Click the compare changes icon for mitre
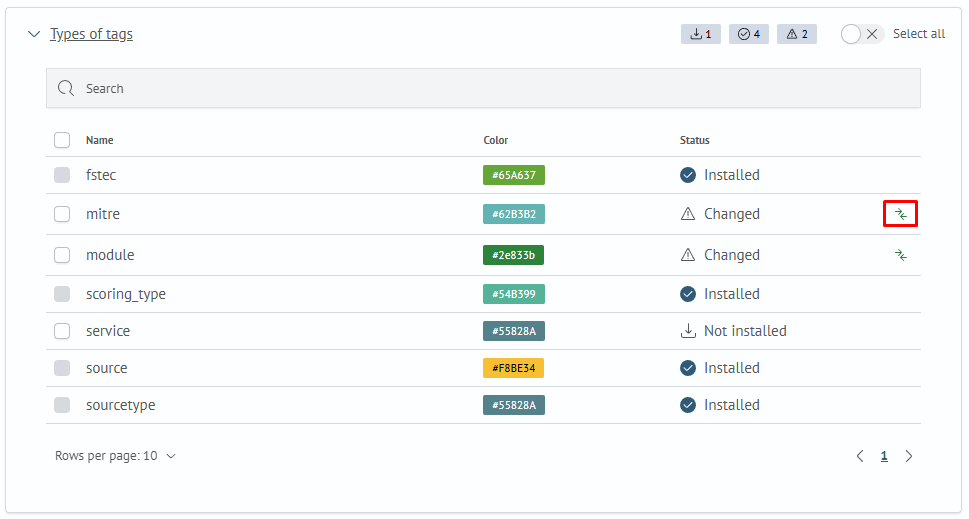969x519 pixels. [900, 214]
